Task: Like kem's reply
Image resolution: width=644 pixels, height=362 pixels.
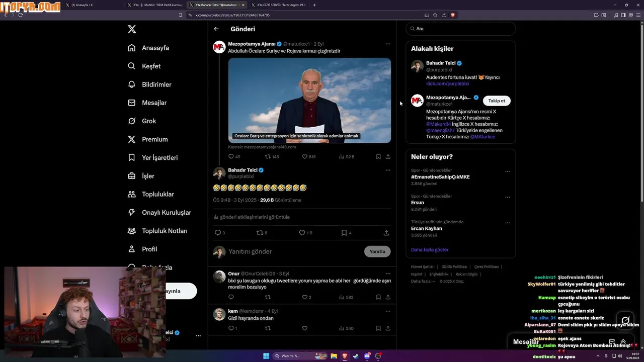Action: (304, 328)
